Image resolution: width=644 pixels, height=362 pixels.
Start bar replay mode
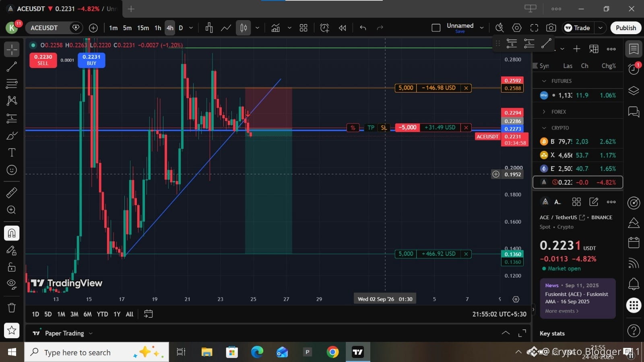[343, 28]
